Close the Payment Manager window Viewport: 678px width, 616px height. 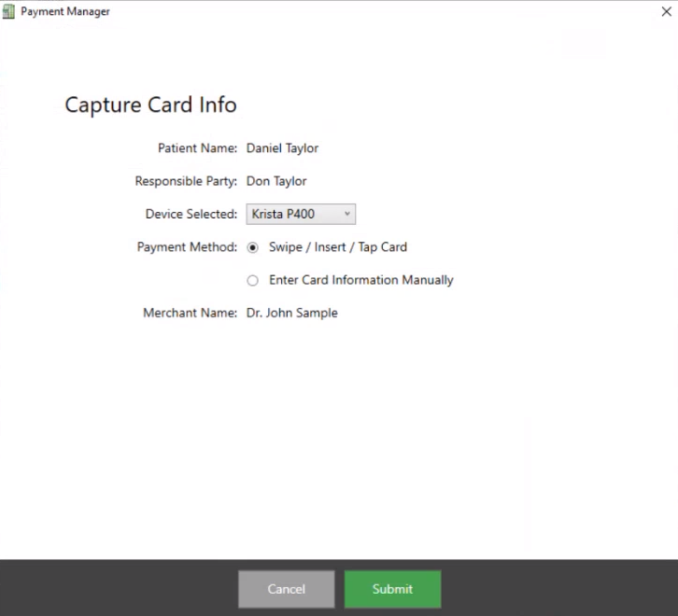click(665, 11)
